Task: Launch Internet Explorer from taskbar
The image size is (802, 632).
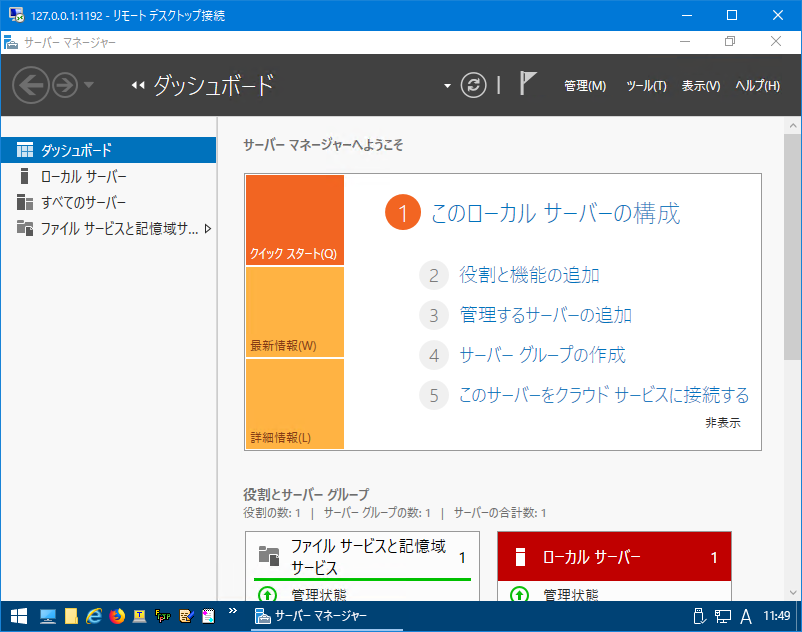Action: click(x=94, y=616)
